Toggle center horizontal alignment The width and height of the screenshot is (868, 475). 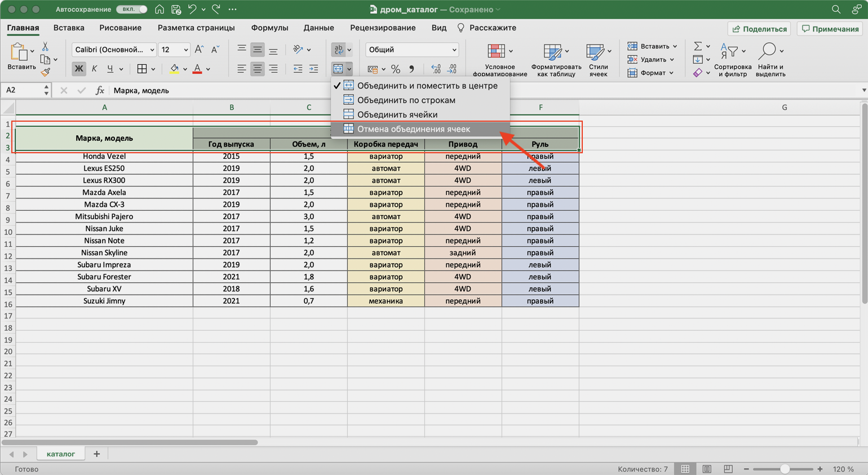pyautogui.click(x=257, y=69)
